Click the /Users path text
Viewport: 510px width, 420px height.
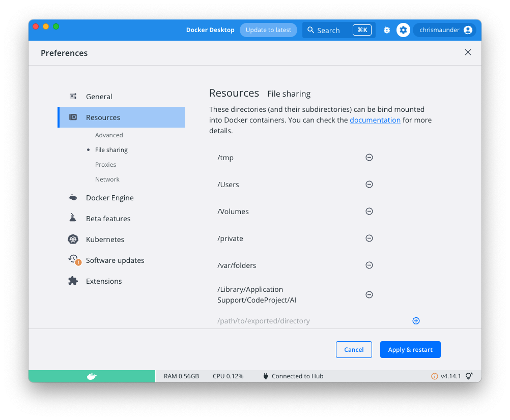pos(228,185)
